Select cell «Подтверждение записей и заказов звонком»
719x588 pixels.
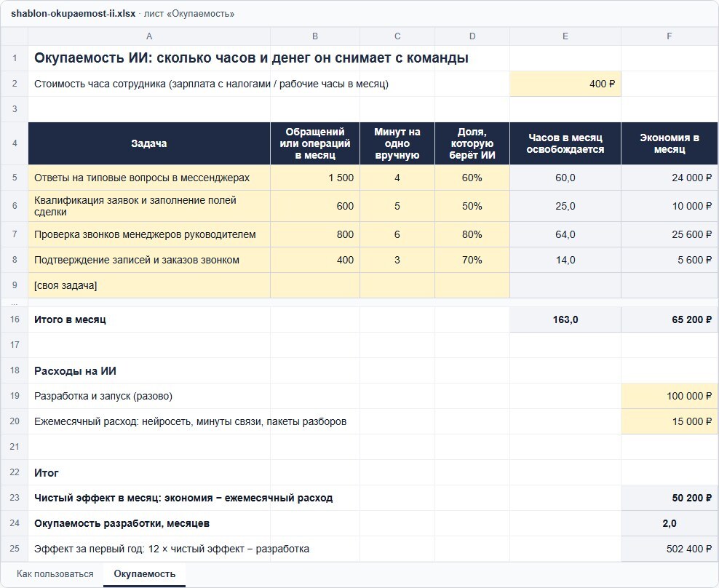149,260
